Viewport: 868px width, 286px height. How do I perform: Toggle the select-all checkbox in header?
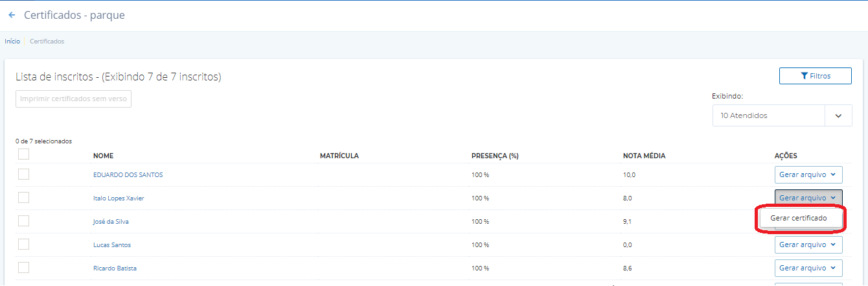pyautogui.click(x=24, y=154)
